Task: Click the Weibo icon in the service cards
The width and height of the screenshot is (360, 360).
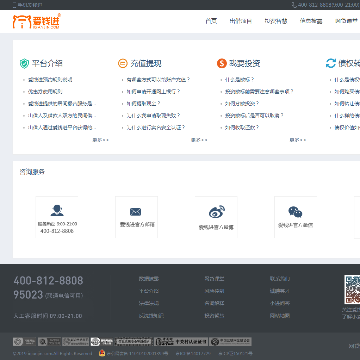Action: [x=217, y=212]
